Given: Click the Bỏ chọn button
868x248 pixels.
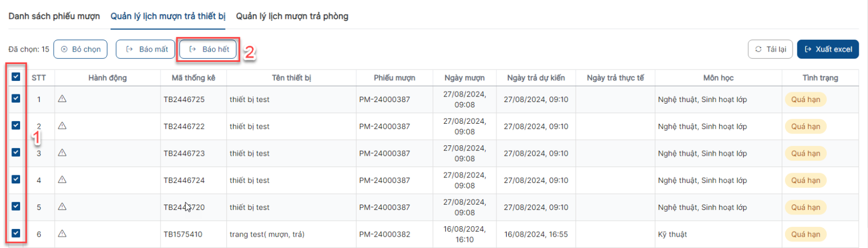Looking at the screenshot, I should point(80,49).
